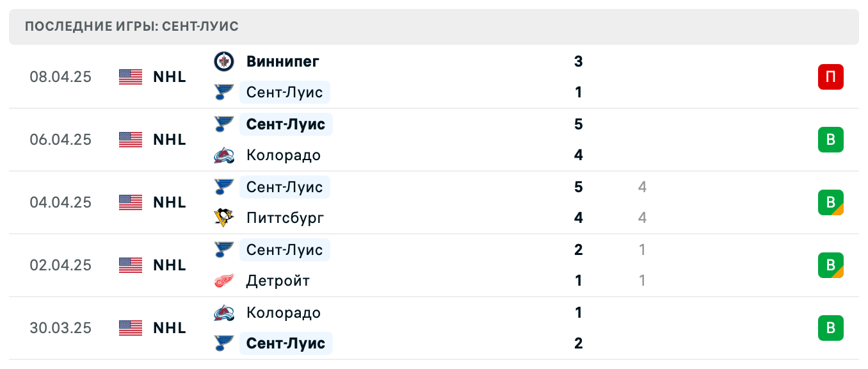The image size is (868, 369).
Task: Open Колорадо team link in 06.04.25 match
Action: [x=283, y=155]
